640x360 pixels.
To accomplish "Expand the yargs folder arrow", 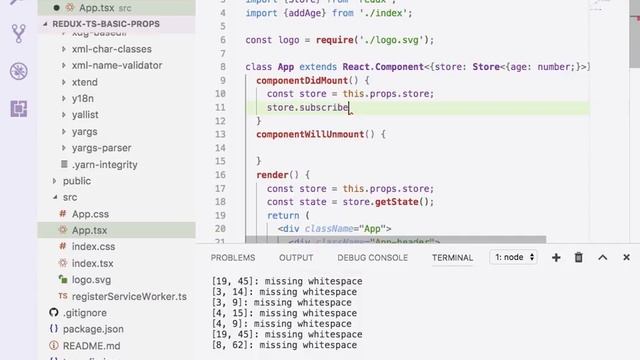I will [x=64, y=131].
